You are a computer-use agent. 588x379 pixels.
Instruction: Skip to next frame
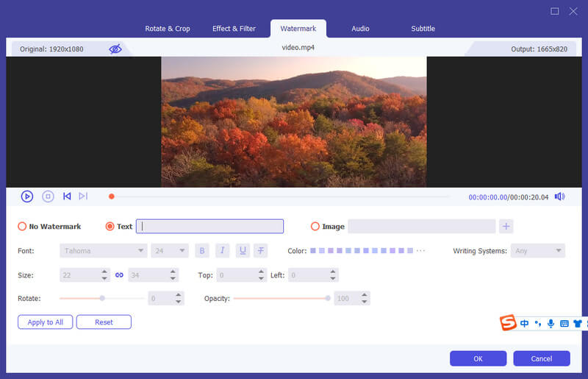click(83, 196)
